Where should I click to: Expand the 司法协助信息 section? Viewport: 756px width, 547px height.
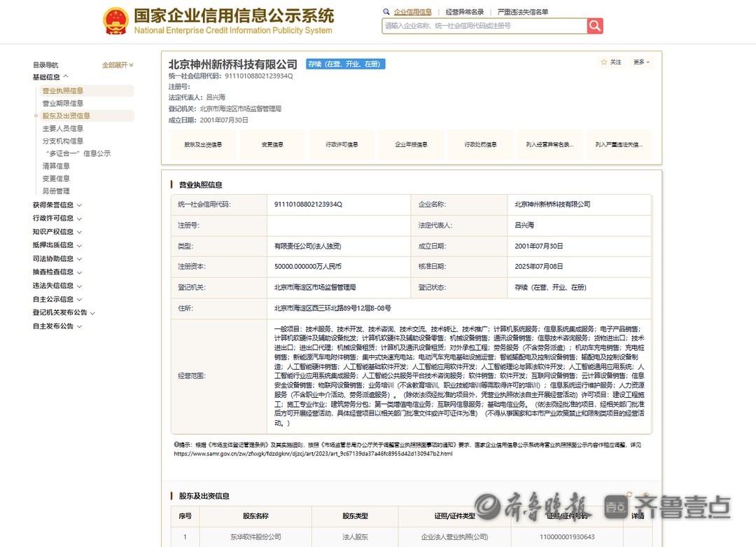[x=57, y=258]
